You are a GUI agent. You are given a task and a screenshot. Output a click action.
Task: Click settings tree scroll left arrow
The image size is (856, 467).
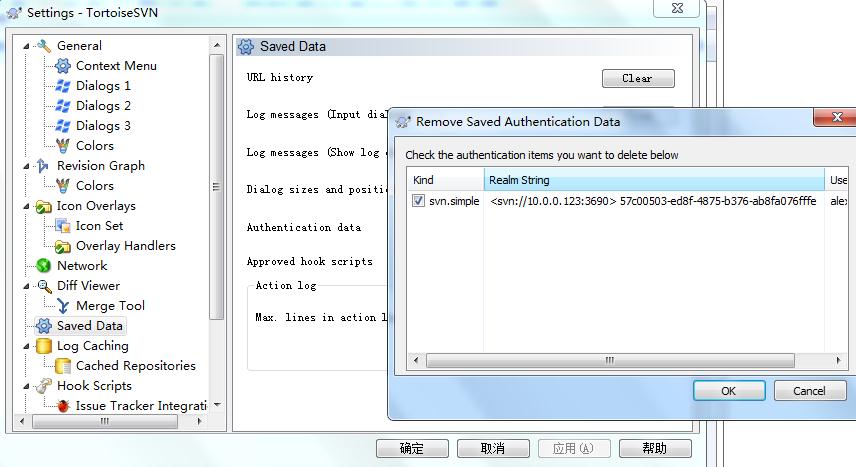[22, 422]
